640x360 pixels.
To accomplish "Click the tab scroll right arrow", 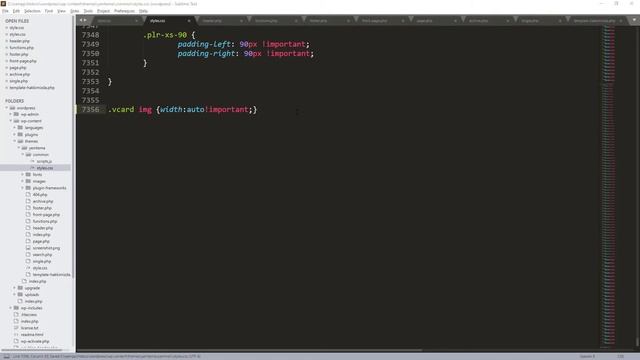I will (85, 20).
